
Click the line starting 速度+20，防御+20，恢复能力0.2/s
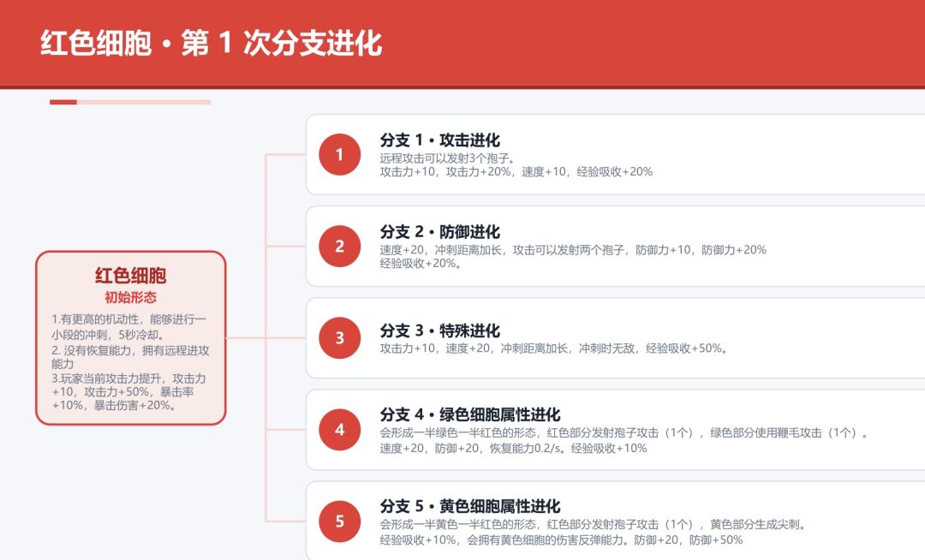click(x=513, y=448)
